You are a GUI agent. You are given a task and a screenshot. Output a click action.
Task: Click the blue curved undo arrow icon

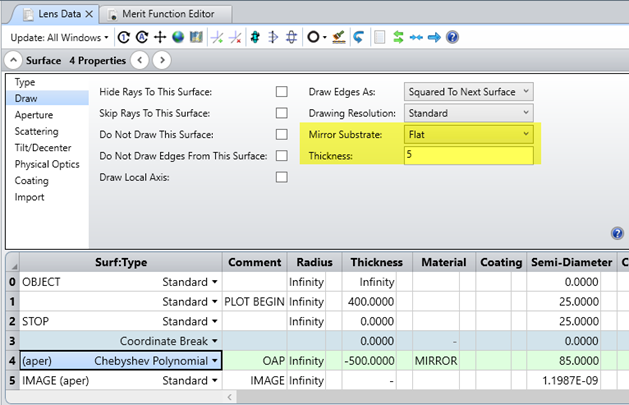359,37
